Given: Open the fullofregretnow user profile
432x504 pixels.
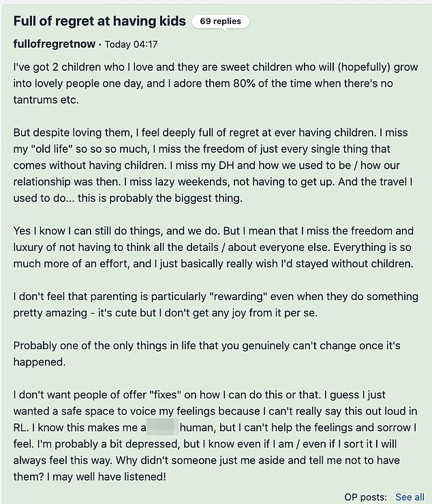Looking at the screenshot, I should [55, 44].
